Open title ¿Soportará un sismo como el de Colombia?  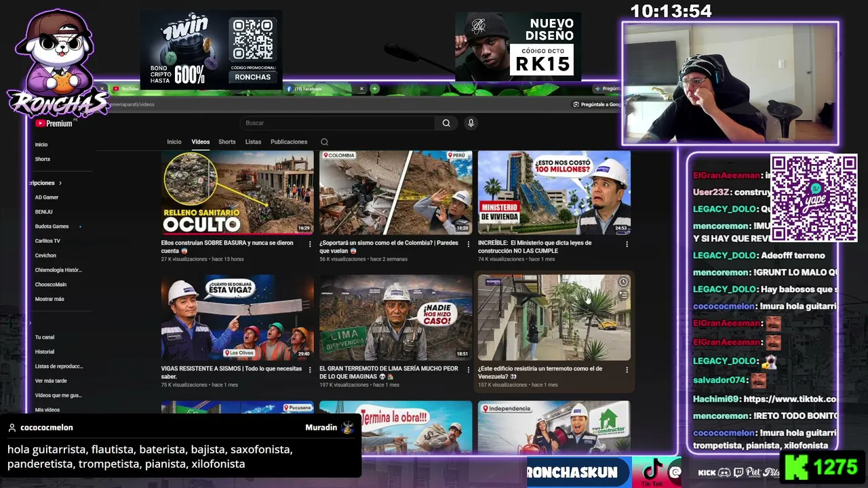coord(389,247)
